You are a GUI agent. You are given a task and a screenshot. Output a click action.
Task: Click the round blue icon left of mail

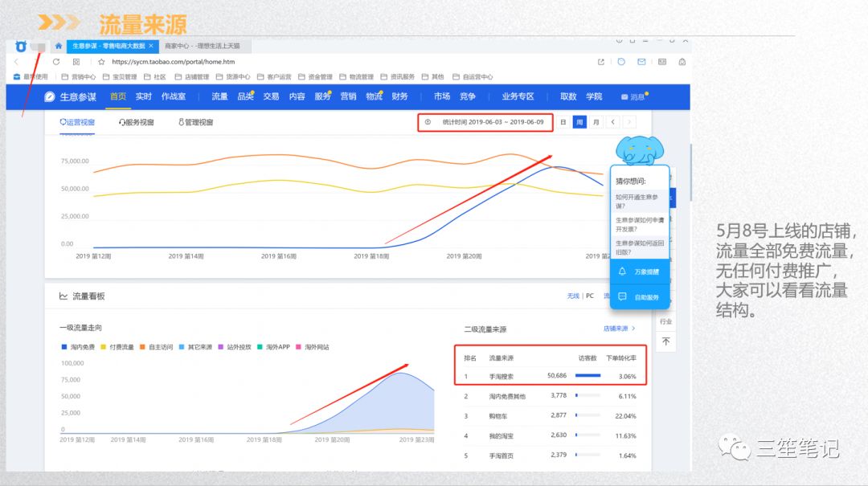[621, 61]
